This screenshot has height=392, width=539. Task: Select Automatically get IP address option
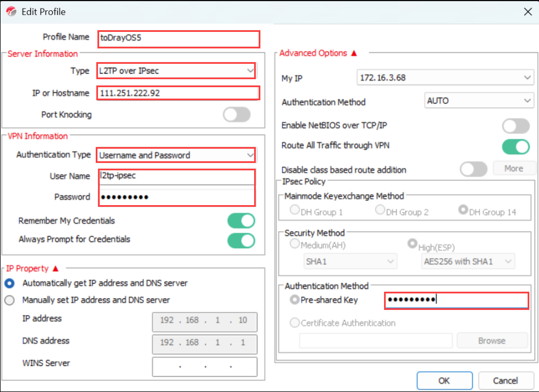pos(10,283)
